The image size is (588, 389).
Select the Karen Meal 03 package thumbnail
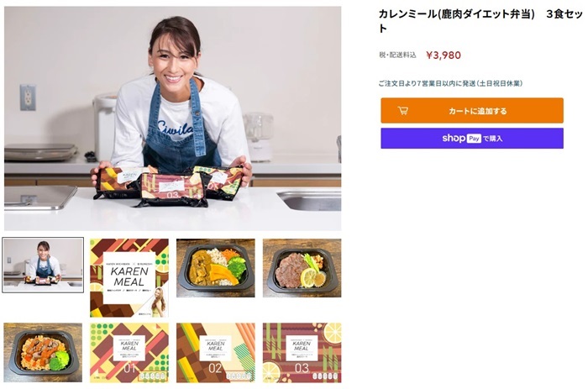pyautogui.click(x=302, y=353)
